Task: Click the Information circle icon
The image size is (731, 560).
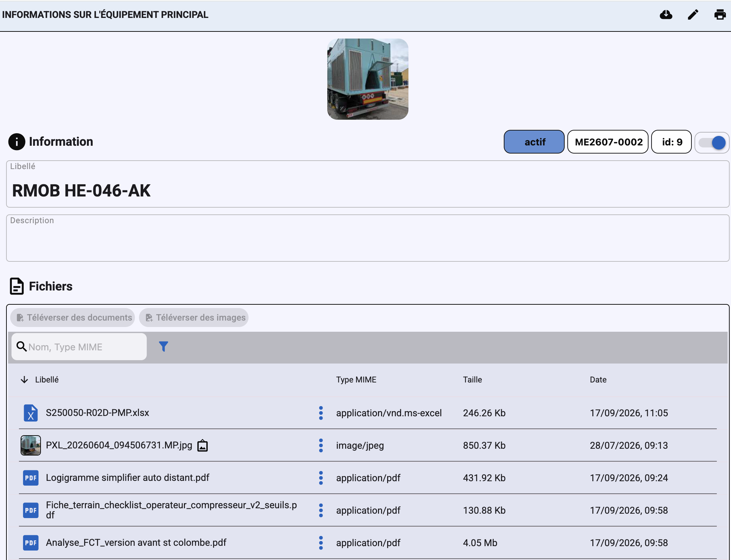Action: (x=17, y=142)
